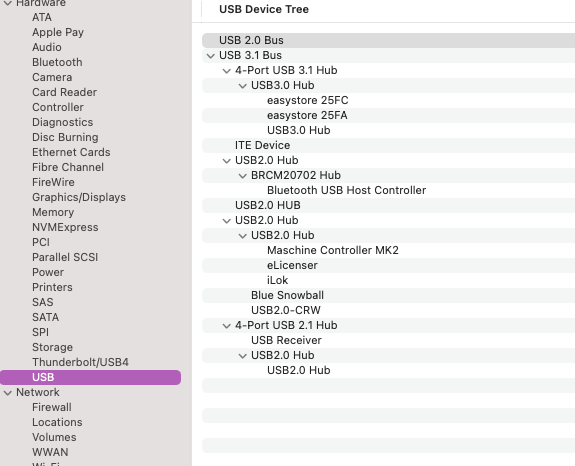Image resolution: width=575 pixels, height=466 pixels.
Task: Select Ethernet Cards in the sidebar
Action: 71,153
